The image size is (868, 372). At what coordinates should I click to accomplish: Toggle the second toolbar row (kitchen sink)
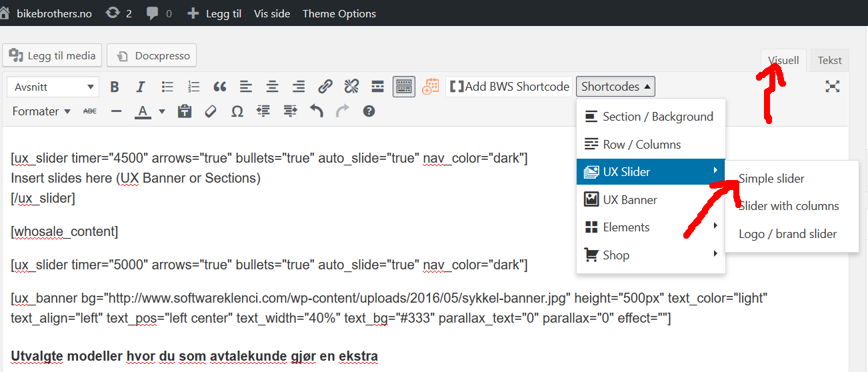point(404,87)
